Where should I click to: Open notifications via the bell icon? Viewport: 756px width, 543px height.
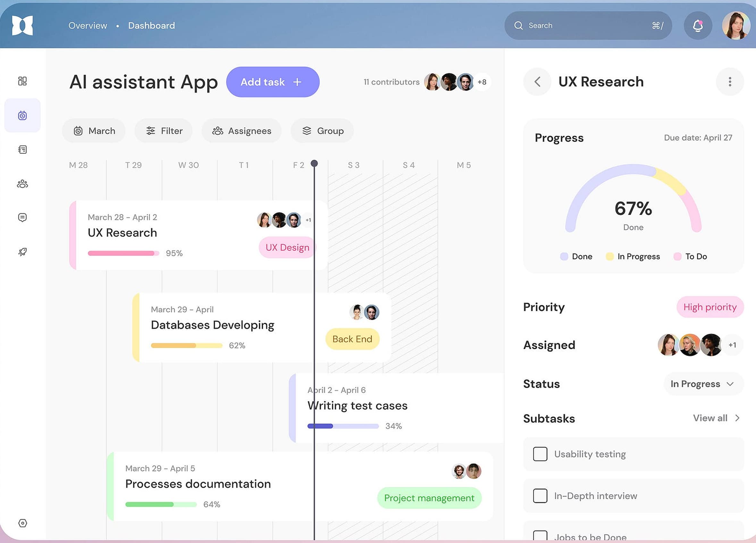click(698, 25)
